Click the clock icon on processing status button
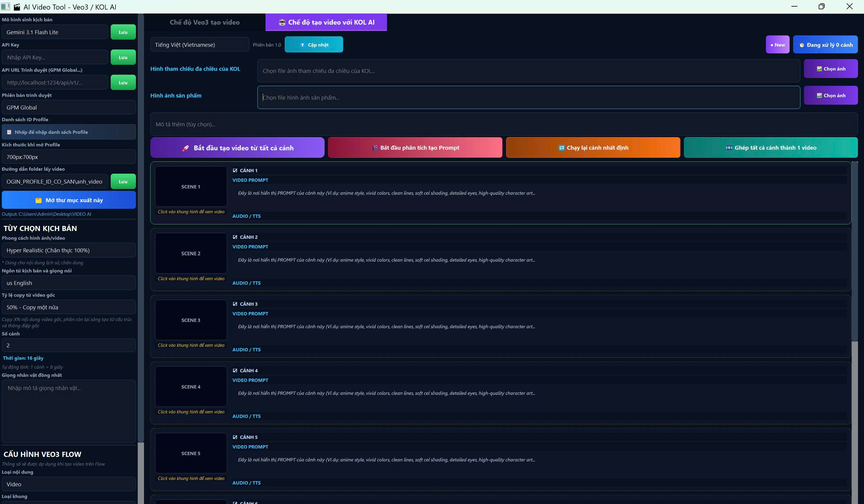Viewport: 864px width, 504px height. coord(802,45)
